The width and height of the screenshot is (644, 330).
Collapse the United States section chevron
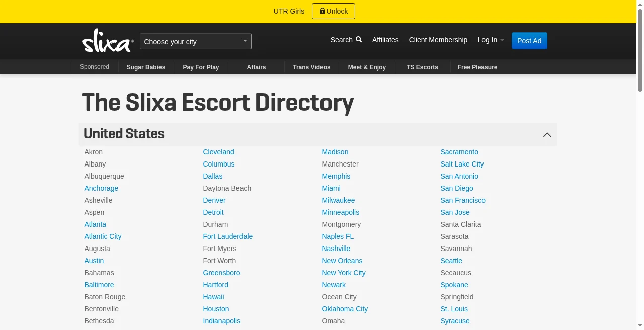pos(547,134)
